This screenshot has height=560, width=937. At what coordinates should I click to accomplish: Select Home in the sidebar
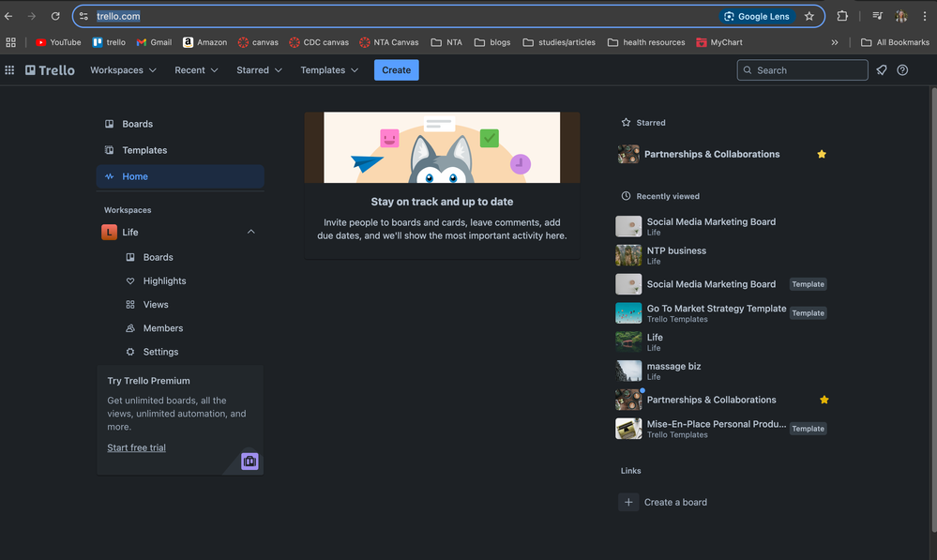tap(180, 176)
